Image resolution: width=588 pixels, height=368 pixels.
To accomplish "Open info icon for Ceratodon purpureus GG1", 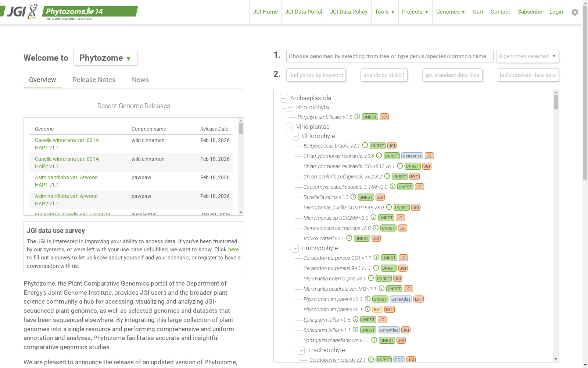I will tap(376, 258).
